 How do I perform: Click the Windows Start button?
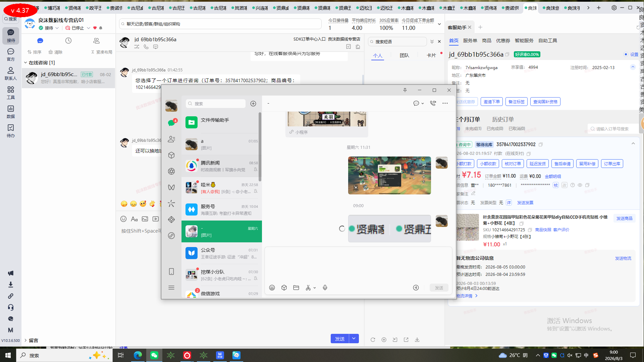click(8, 355)
